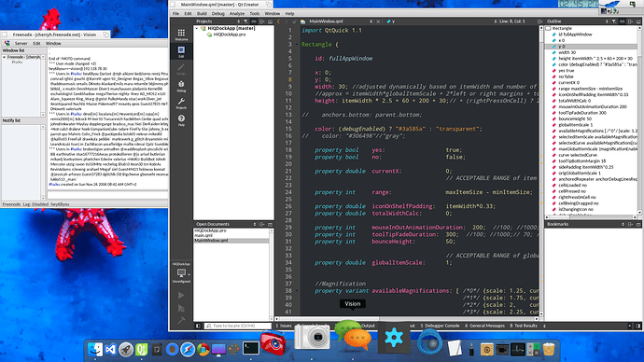Show the Debugger Console pane
The image size is (644, 362).
click(440, 326)
